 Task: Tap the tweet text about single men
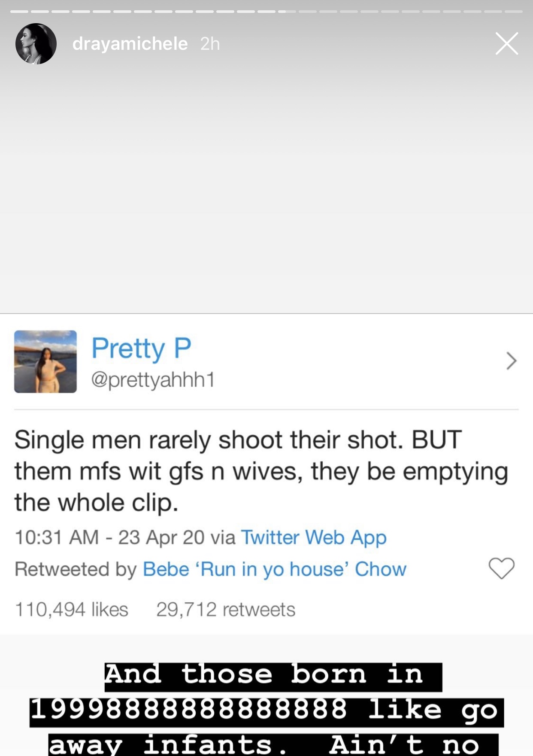click(x=261, y=471)
